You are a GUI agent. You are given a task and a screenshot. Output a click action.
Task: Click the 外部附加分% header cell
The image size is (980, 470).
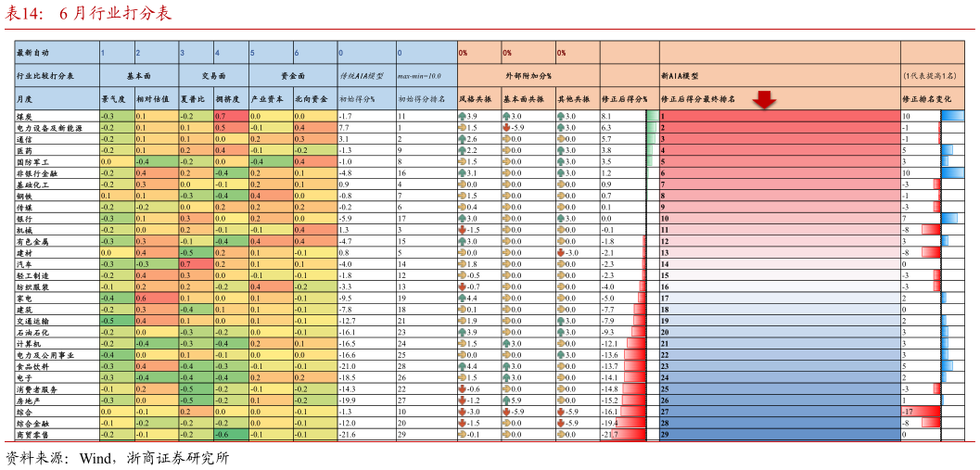click(x=528, y=76)
